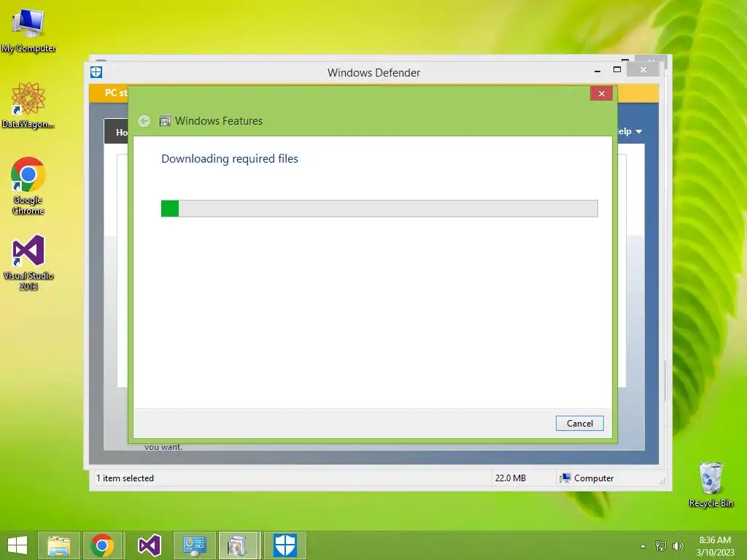This screenshot has width=747, height=560.
Task: Go back using the Windows Features arrow
Action: click(144, 121)
